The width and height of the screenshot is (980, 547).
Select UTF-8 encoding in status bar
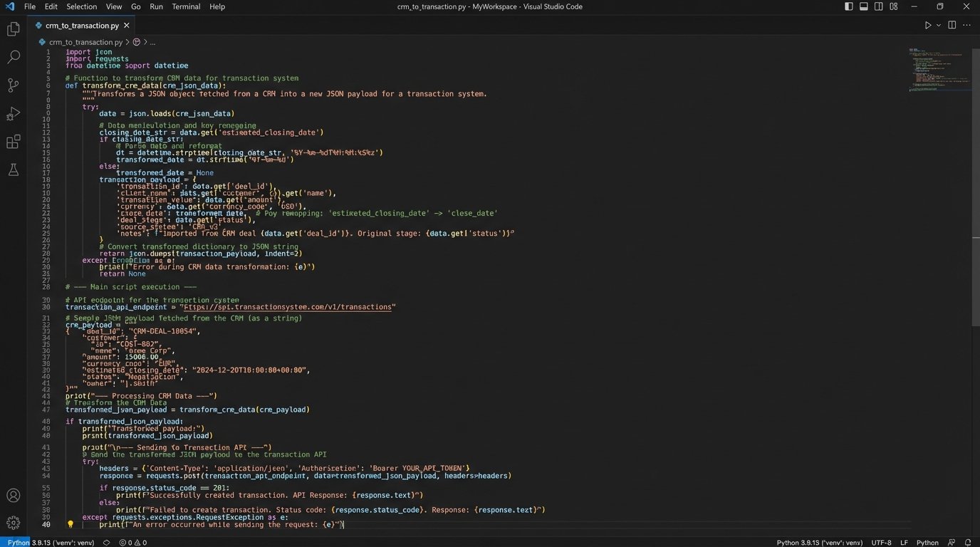(x=880, y=543)
